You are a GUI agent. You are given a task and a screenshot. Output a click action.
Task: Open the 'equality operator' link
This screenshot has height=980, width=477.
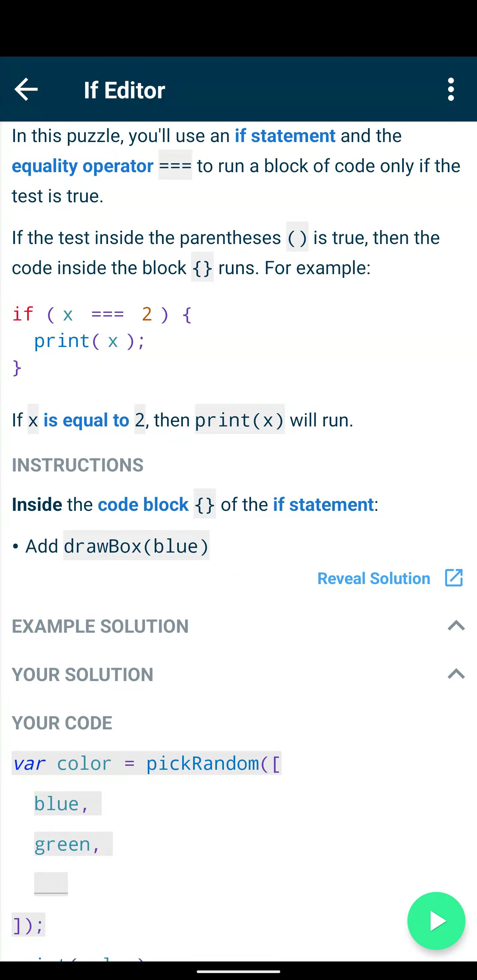point(82,166)
